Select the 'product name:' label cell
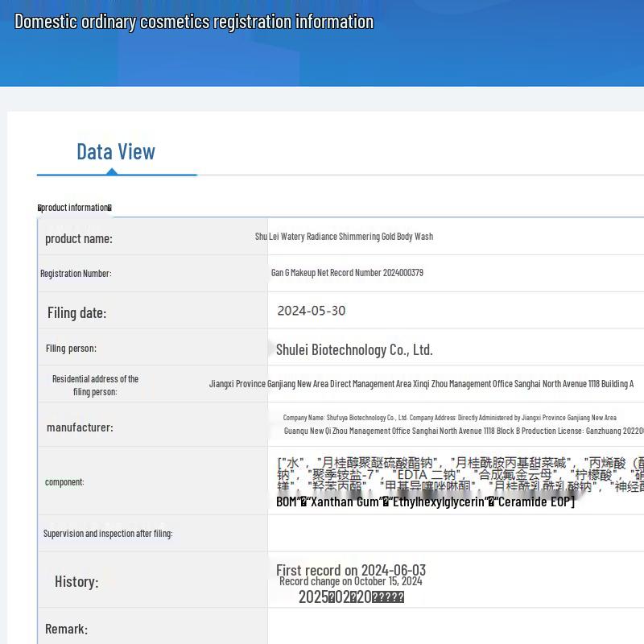The image size is (644, 644). [x=79, y=238]
